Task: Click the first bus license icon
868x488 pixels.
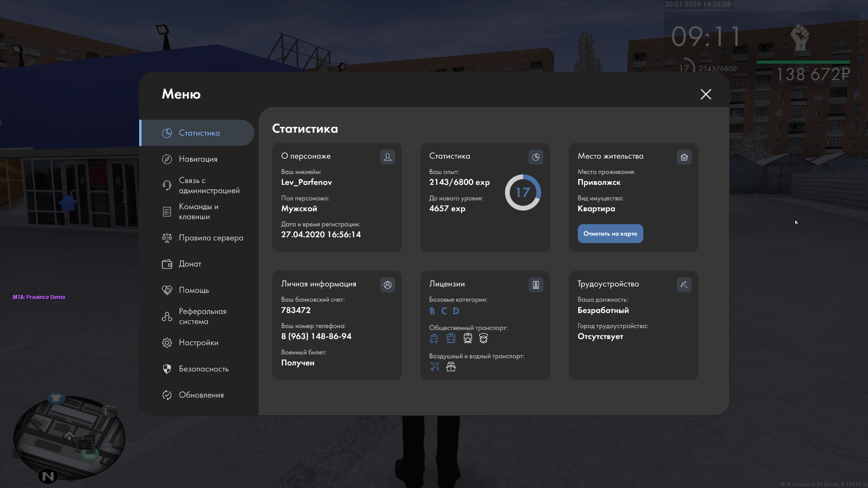Action: pyautogui.click(x=434, y=338)
